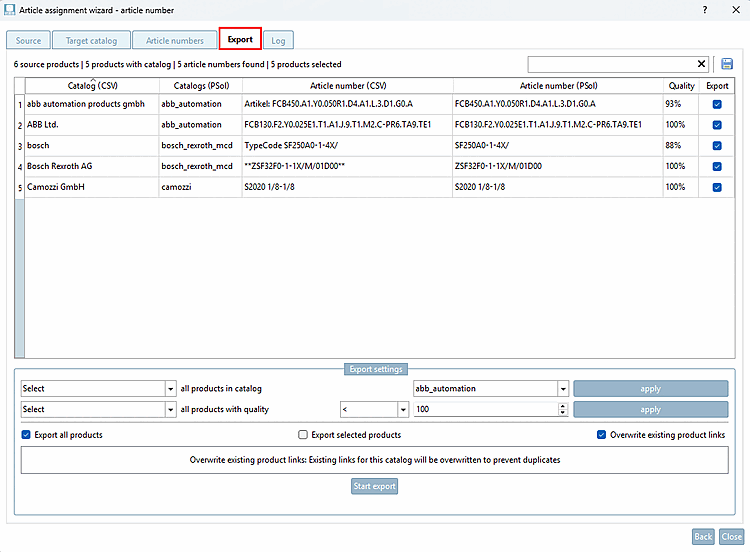Click the Export settings group label

pos(376,369)
